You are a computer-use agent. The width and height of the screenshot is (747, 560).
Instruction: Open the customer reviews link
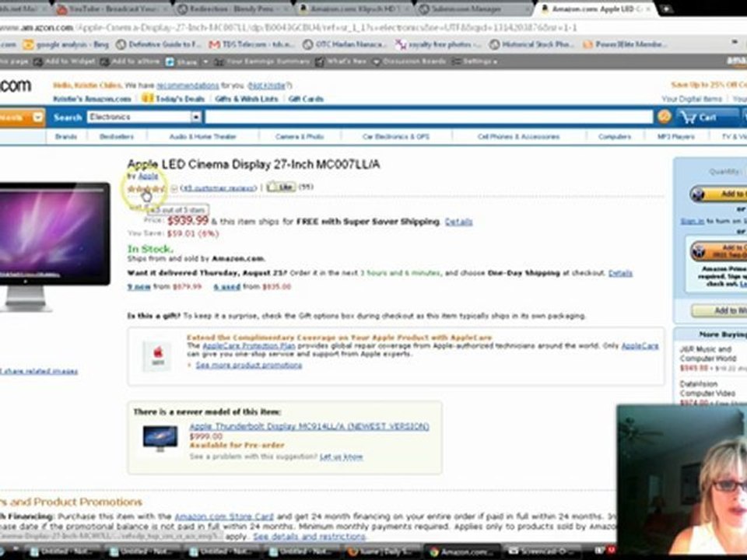[219, 188]
